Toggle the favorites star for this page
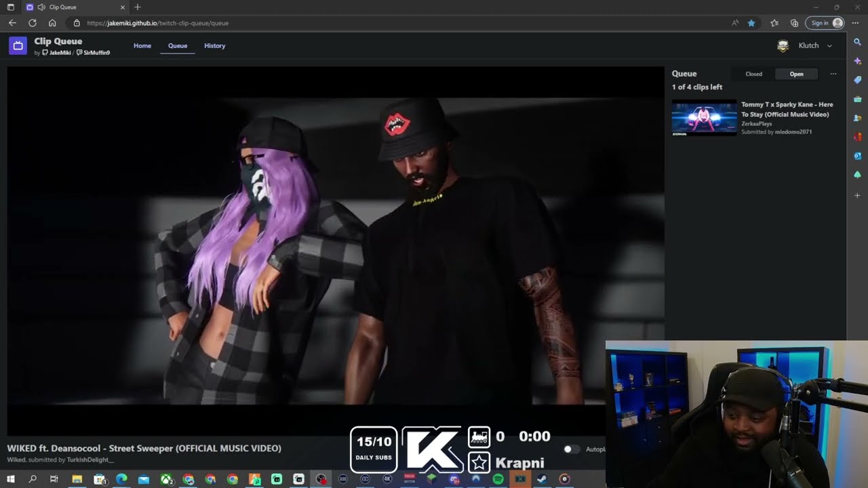 751,23
